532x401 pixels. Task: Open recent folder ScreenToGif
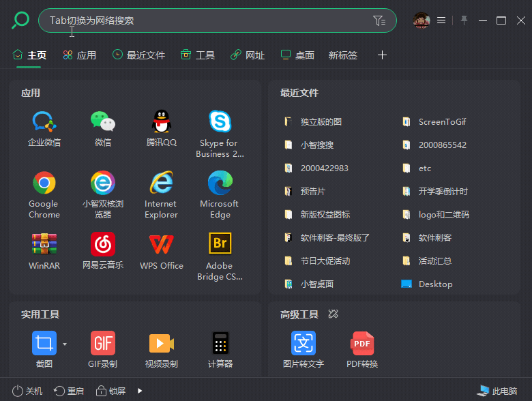434,122
